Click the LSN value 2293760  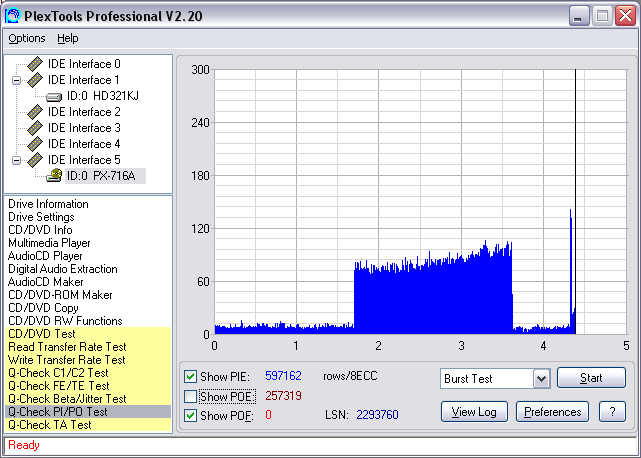click(x=377, y=415)
